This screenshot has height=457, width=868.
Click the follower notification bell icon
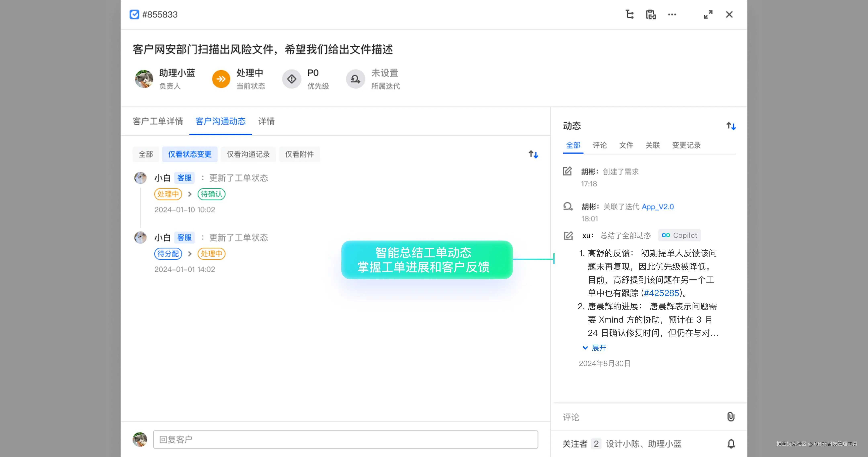pos(731,444)
